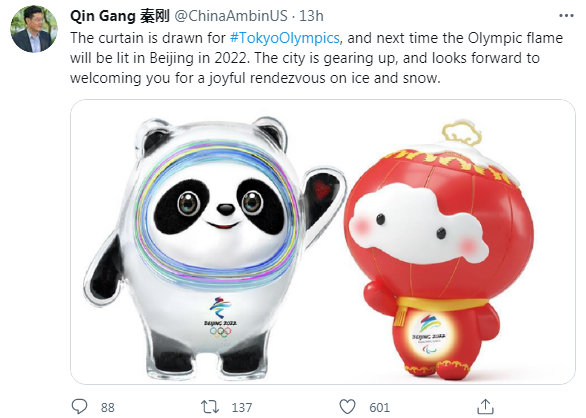
Task: Click Qin Gang's profile avatar photo
Action: coord(34,29)
